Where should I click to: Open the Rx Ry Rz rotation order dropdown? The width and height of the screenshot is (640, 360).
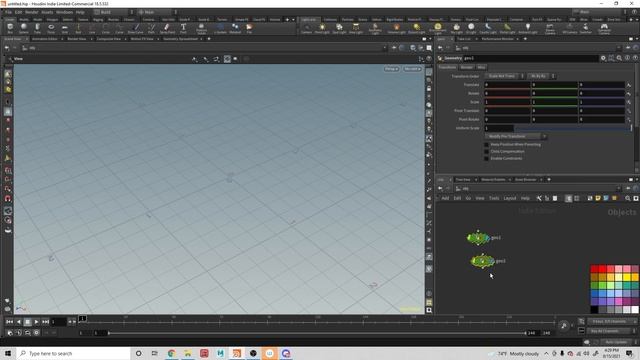[541, 76]
